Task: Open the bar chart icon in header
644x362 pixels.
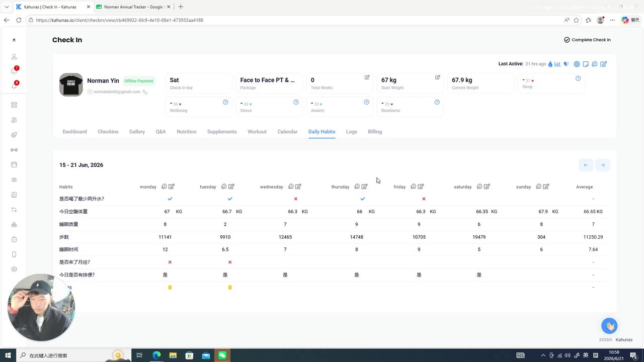Action: [x=557, y=64]
